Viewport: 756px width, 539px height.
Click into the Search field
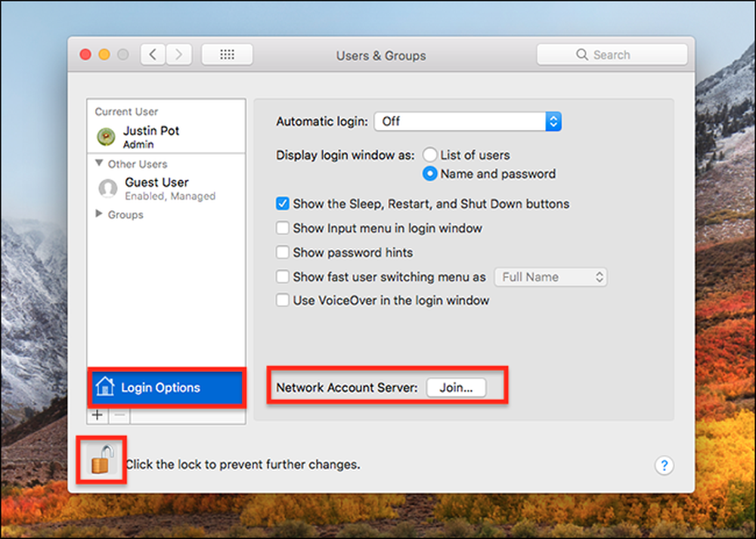[612, 54]
